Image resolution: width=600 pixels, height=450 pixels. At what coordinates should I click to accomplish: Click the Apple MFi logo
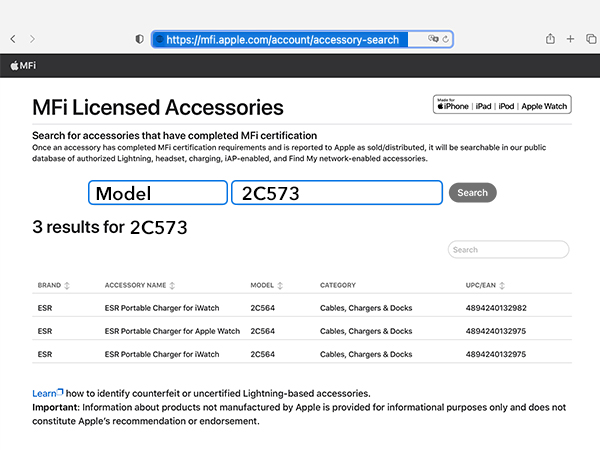coord(23,65)
